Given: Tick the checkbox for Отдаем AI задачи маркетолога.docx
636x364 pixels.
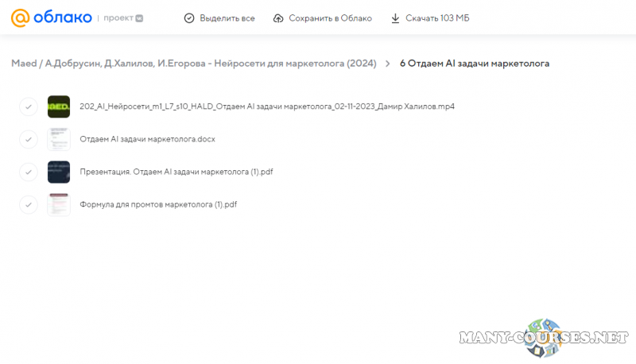Looking at the screenshot, I should coord(29,139).
